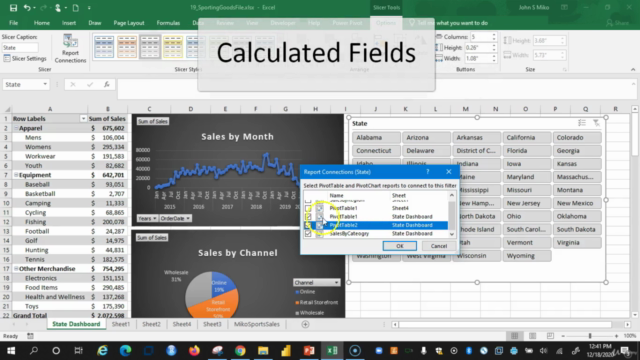The height and width of the screenshot is (360, 640).
Task: Open the File menu
Action: 13,23
